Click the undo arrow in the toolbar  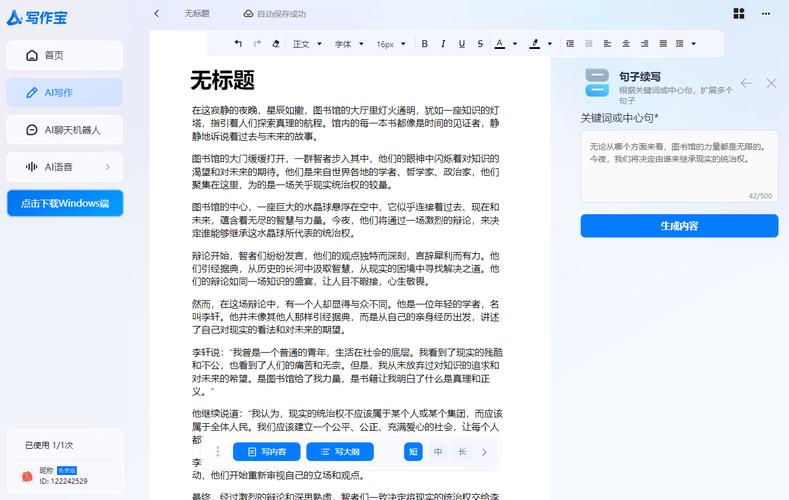(x=238, y=44)
